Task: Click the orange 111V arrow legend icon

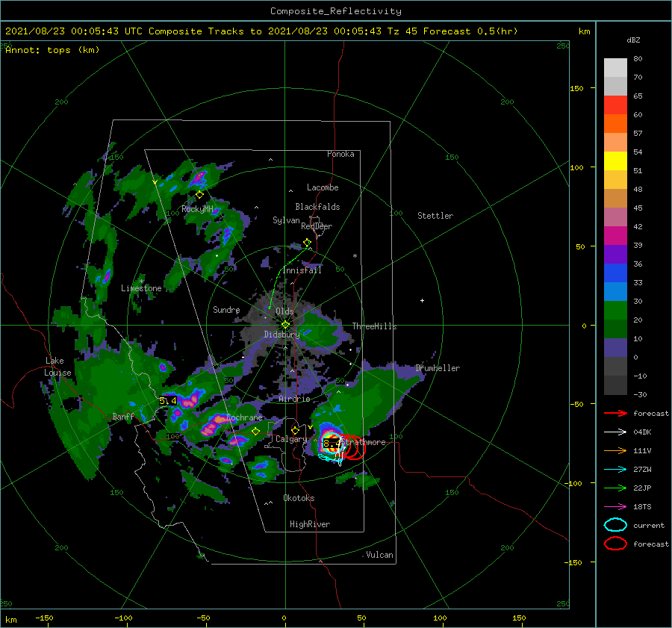Action: point(615,450)
